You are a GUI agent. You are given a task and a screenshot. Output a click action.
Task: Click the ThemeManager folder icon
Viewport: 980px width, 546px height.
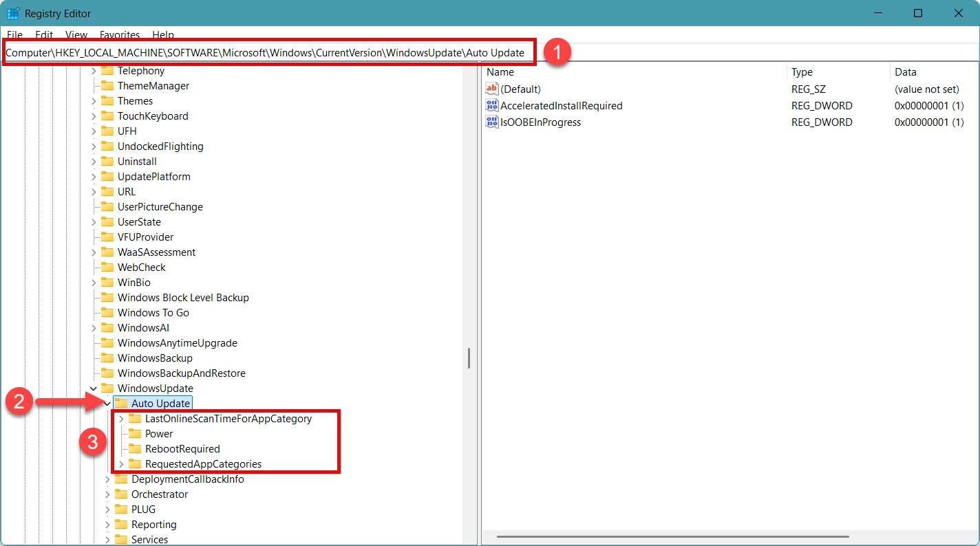coord(107,86)
